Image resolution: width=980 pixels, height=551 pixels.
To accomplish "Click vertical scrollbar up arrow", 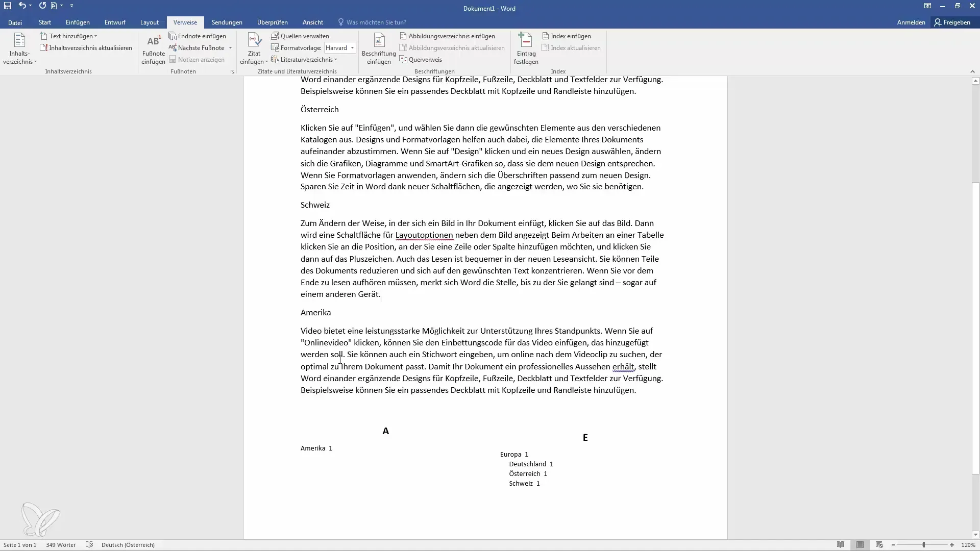I will [975, 81].
